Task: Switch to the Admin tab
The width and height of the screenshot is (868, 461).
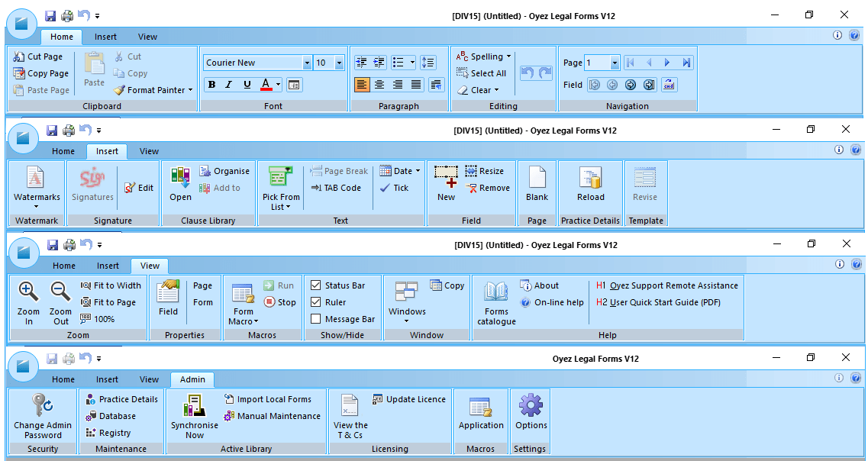Action: click(x=192, y=379)
